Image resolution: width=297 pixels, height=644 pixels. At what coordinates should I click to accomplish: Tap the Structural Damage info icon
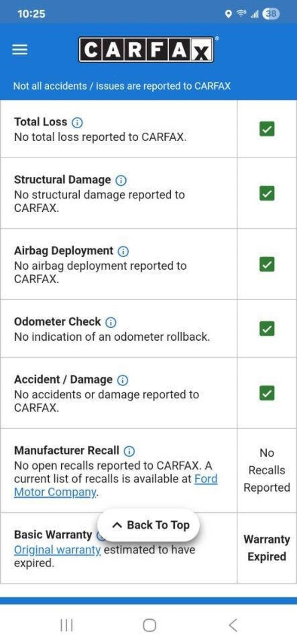[121, 180]
